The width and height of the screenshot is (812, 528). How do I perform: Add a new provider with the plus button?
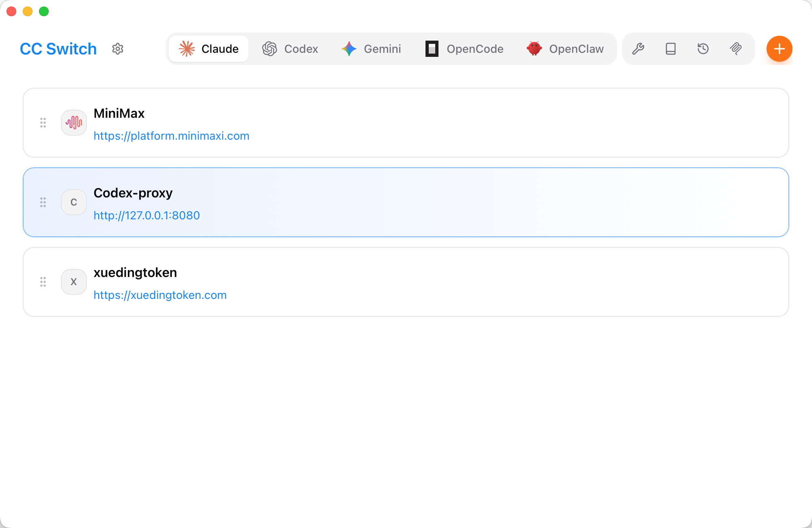779,49
